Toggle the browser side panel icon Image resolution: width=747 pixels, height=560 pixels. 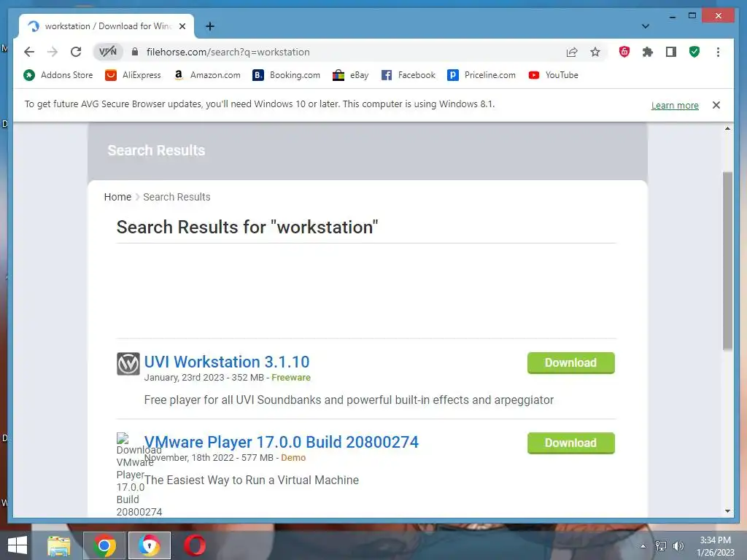(671, 52)
